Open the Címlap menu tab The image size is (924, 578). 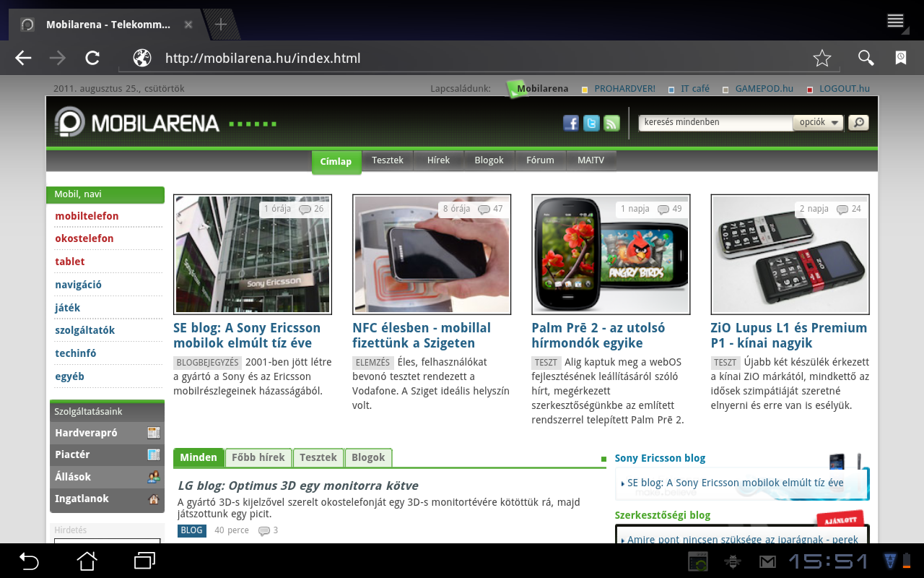336,162
